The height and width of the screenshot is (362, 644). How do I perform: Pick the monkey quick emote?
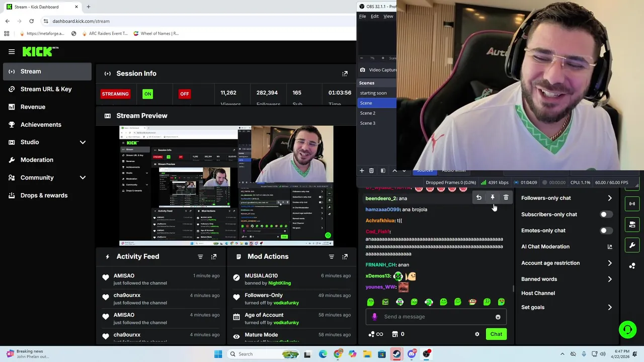click(x=472, y=302)
